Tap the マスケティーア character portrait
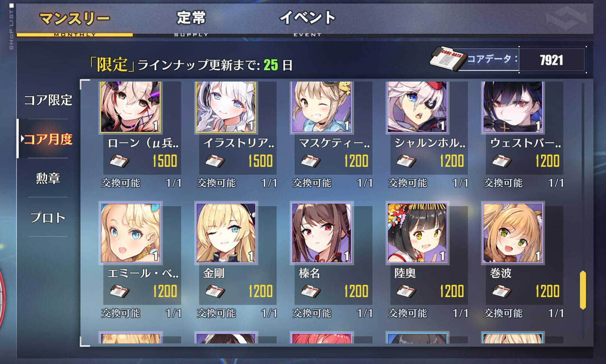This screenshot has width=606, height=364. (322, 107)
